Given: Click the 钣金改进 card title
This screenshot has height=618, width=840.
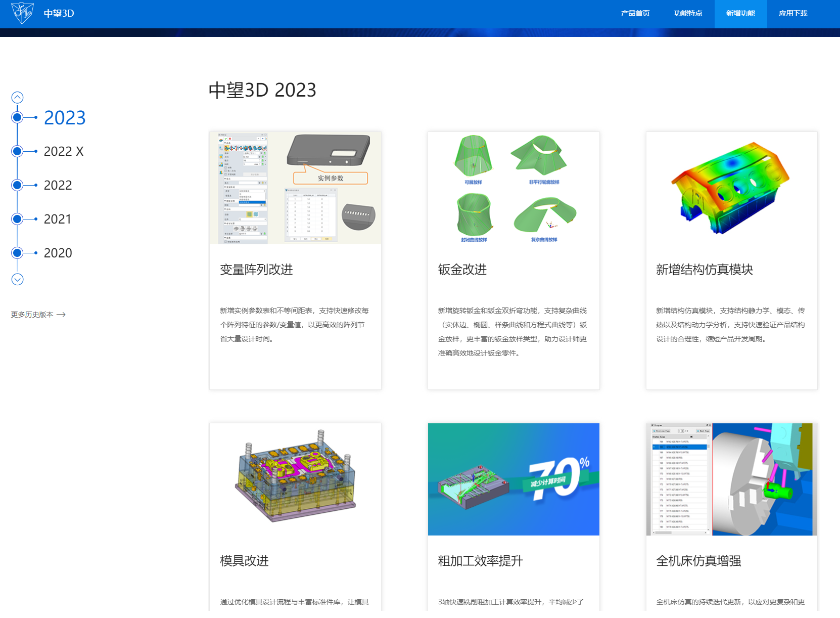Looking at the screenshot, I should (462, 270).
